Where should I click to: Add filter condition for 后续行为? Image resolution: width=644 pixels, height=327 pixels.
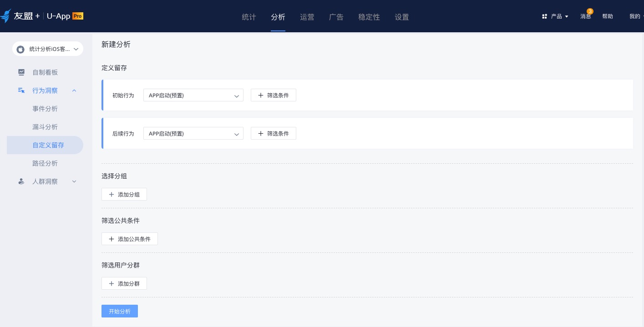[x=274, y=133]
